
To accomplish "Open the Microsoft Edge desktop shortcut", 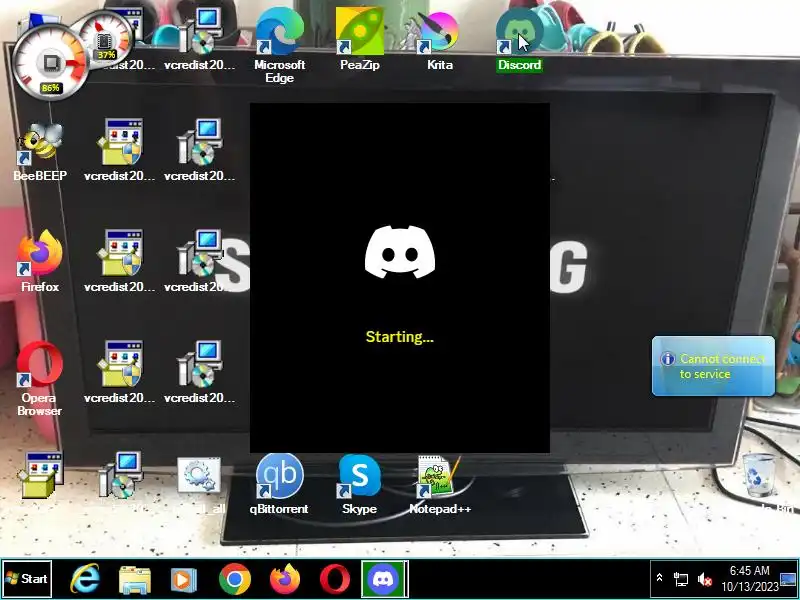I will point(280,44).
